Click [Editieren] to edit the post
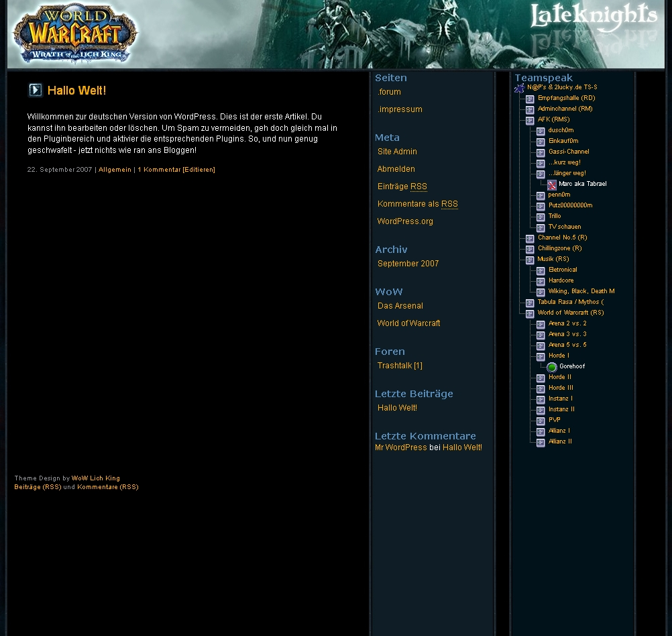Image resolution: width=672 pixels, height=636 pixels. 199,170
